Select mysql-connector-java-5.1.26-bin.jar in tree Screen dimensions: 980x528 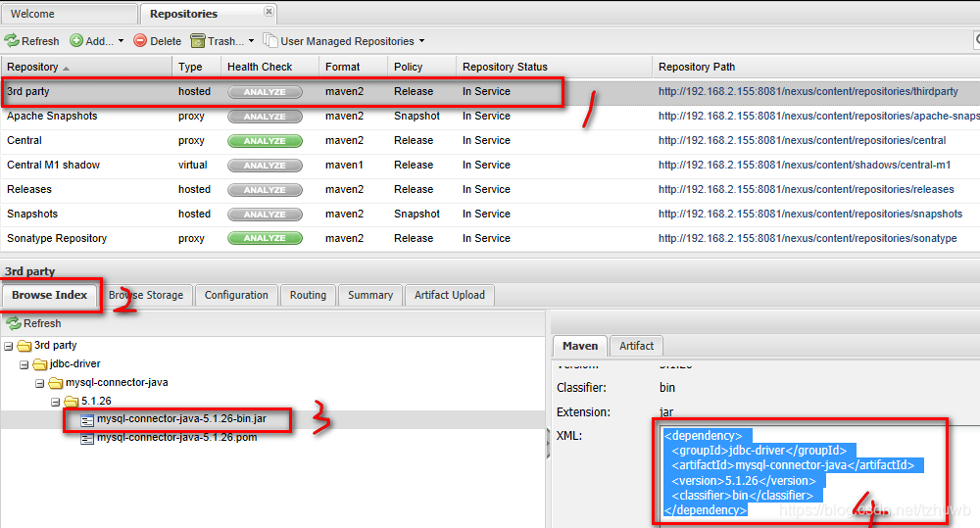[x=181, y=418]
